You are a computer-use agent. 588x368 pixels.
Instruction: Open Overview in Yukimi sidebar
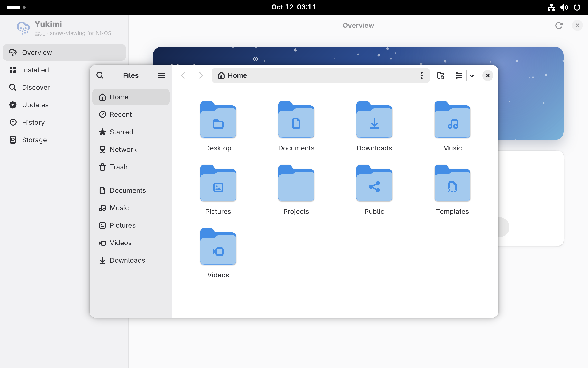[x=64, y=52]
